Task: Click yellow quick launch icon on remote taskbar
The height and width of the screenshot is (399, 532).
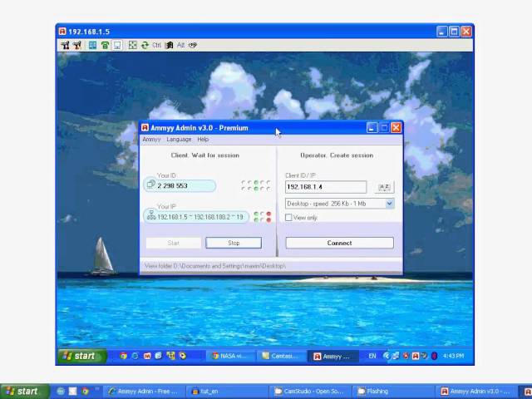Action: pyautogui.click(x=170, y=356)
